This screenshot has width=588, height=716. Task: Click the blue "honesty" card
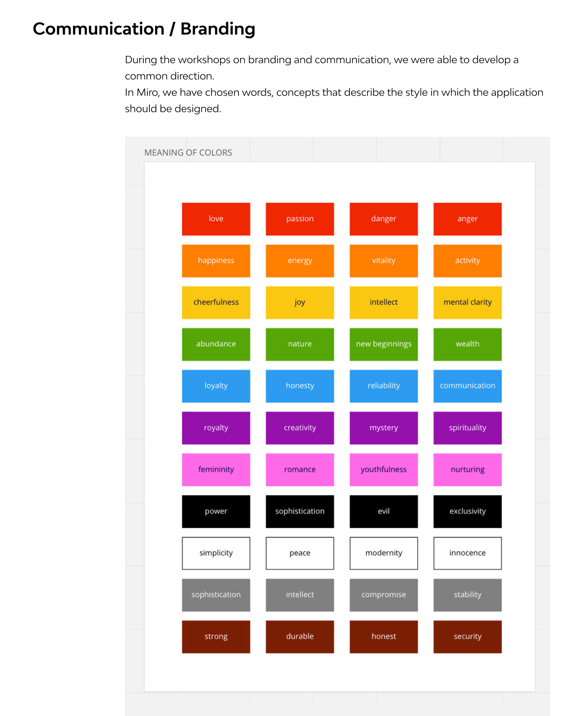pos(300,386)
